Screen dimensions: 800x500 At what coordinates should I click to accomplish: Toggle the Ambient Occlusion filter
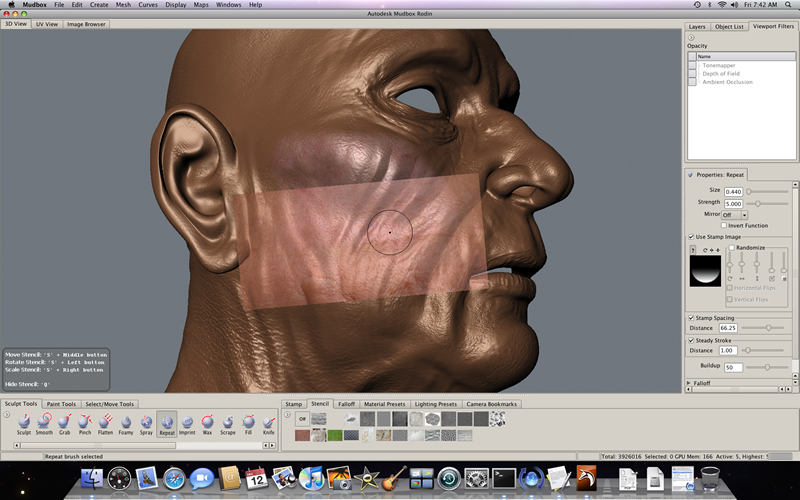692,82
